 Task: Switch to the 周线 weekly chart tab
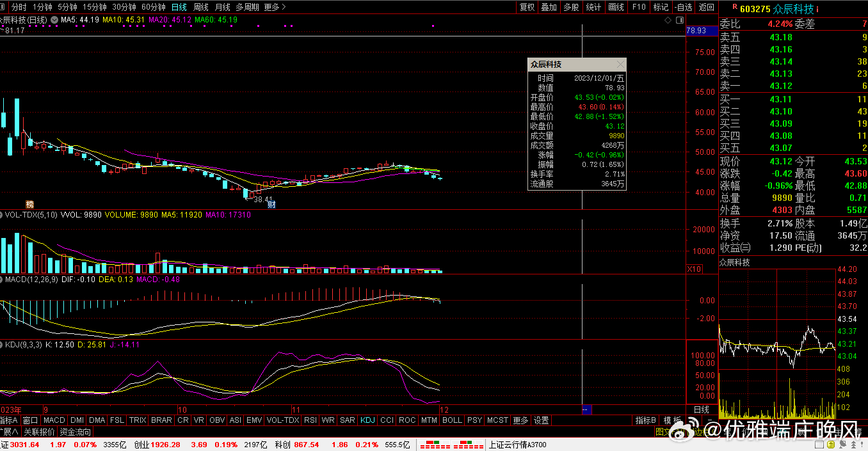[x=201, y=7]
